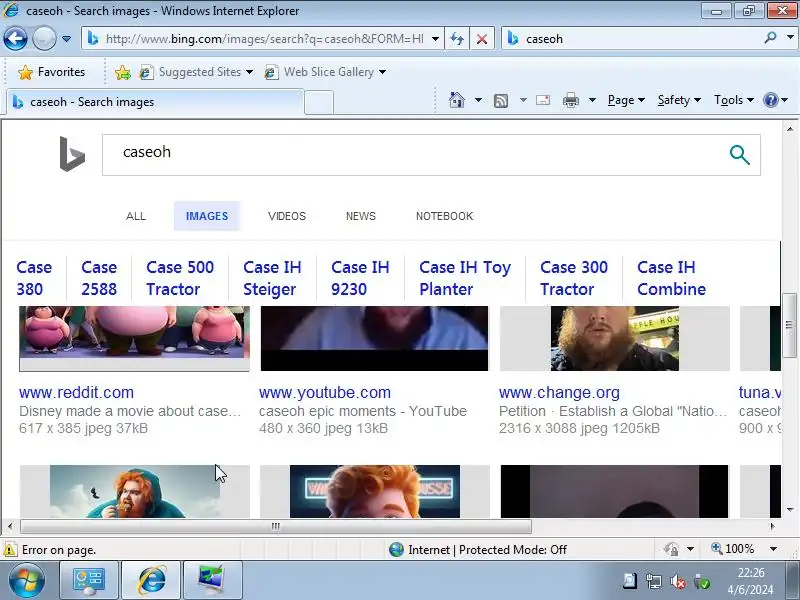
Task: Go back with the Back arrow button
Action: point(15,38)
